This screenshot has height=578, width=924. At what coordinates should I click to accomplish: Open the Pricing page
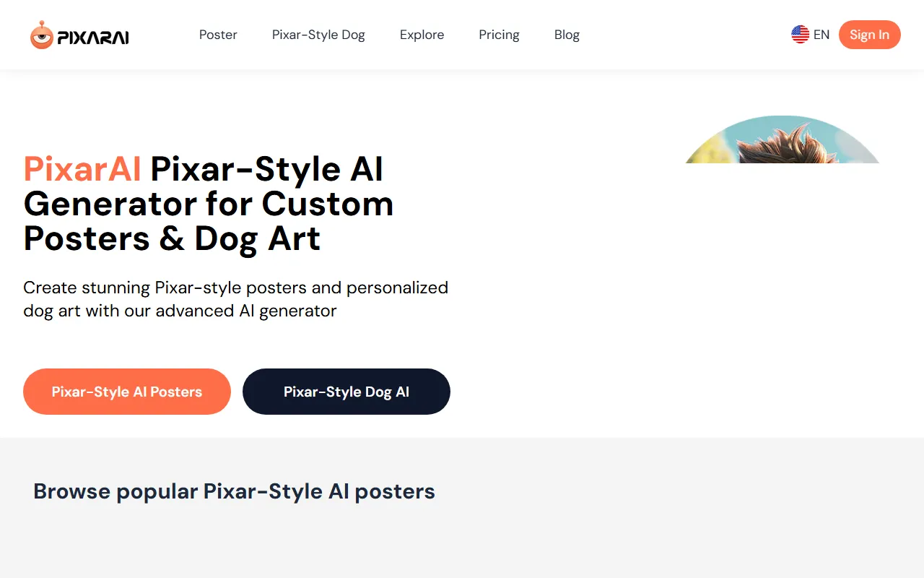point(499,35)
